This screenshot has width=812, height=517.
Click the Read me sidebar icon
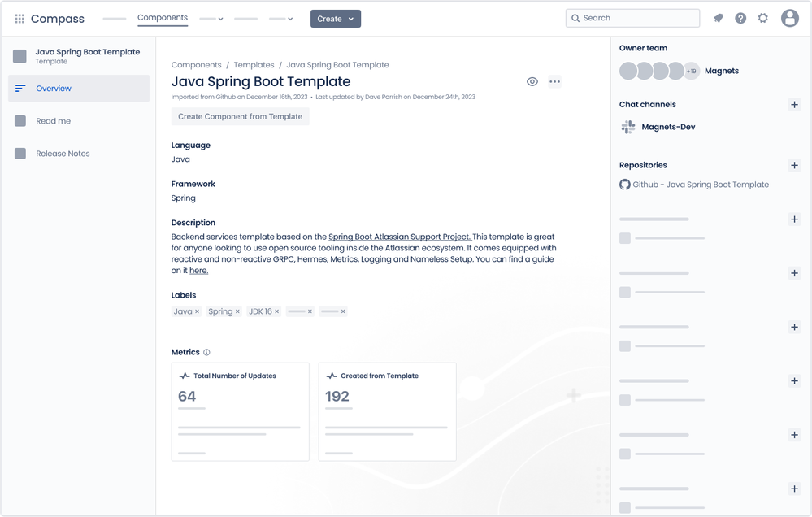point(20,121)
